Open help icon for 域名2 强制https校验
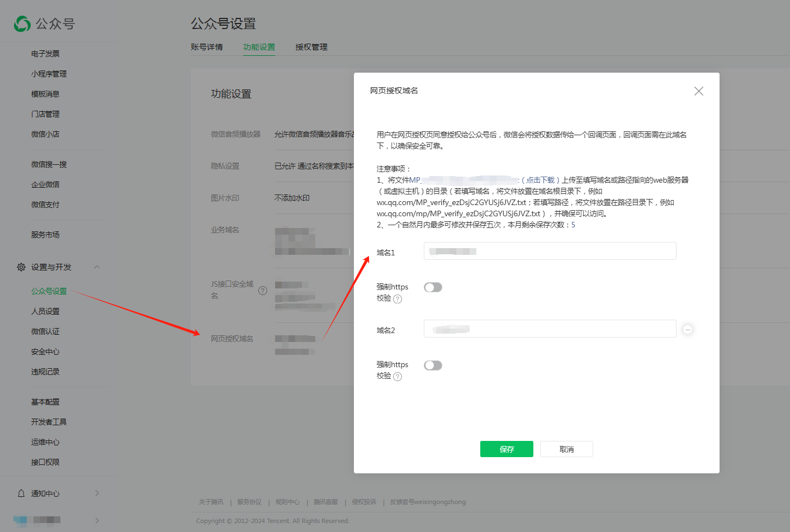The width and height of the screenshot is (790, 532). [x=398, y=377]
